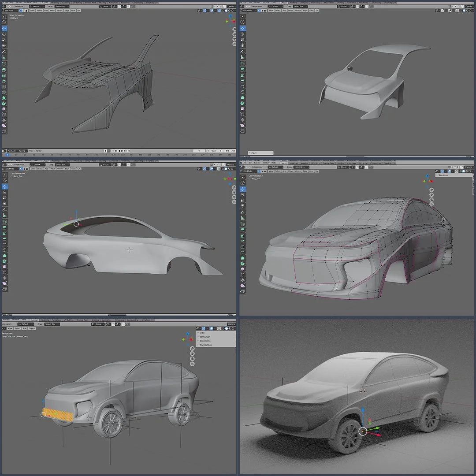Expand the Collections section in honeycomb panel sidebar
Image resolution: width=476 pixels, height=476 pixels.
216,341
